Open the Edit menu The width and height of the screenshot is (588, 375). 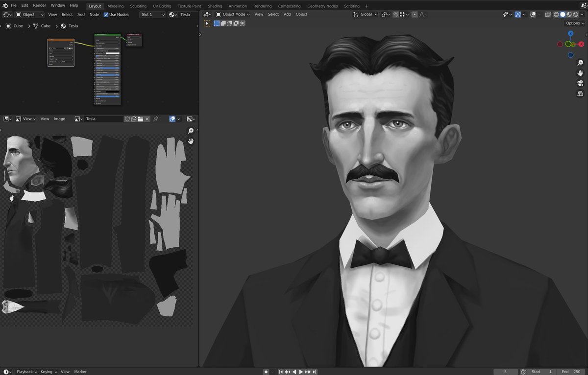tap(24, 5)
